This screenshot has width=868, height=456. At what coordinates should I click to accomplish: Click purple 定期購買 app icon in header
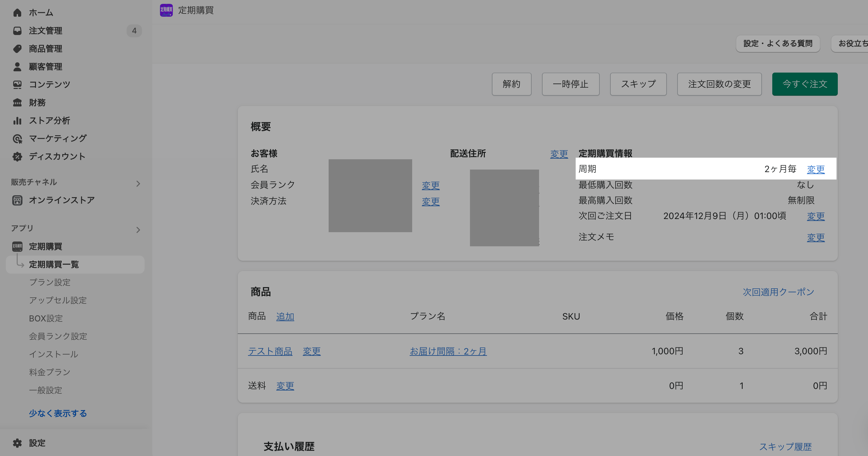pyautogui.click(x=166, y=10)
